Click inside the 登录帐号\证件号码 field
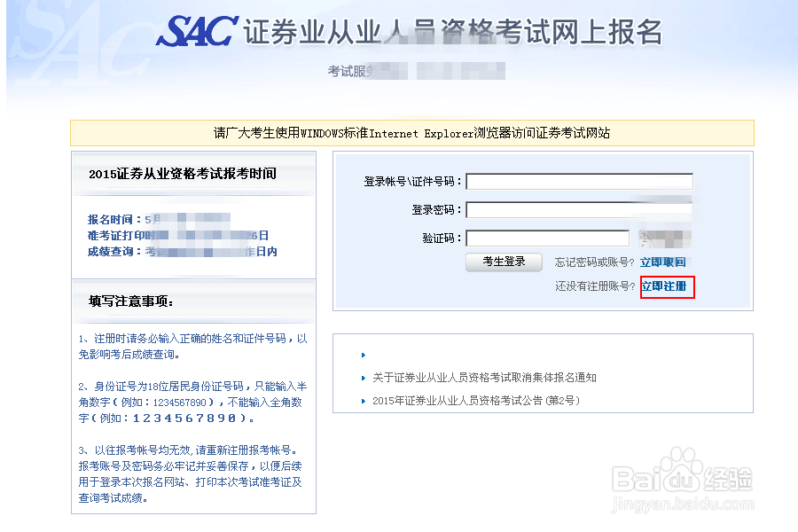Viewport: 798px width, 532px height. click(x=578, y=181)
